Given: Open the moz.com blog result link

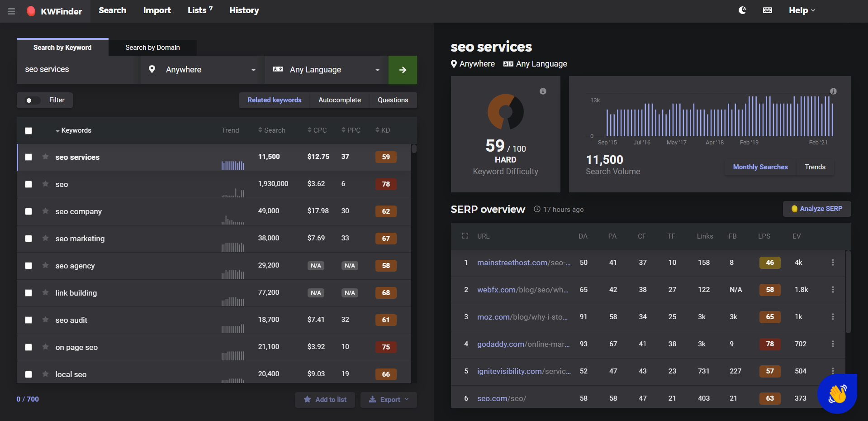Looking at the screenshot, I should pos(522,317).
